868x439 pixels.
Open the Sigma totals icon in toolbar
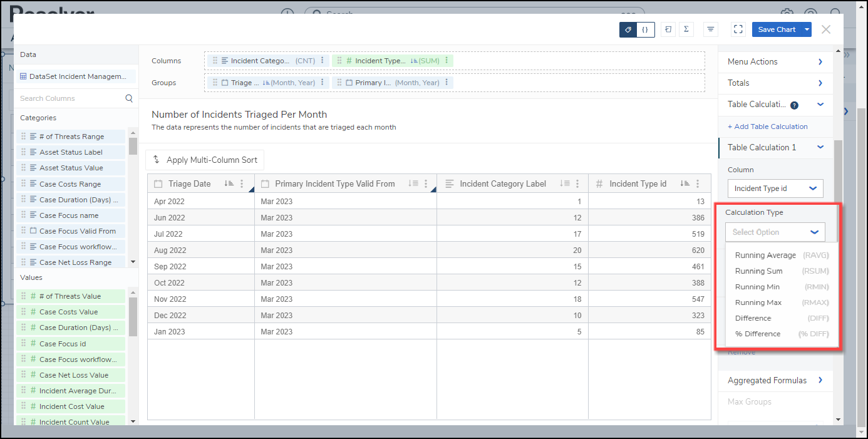pos(686,29)
